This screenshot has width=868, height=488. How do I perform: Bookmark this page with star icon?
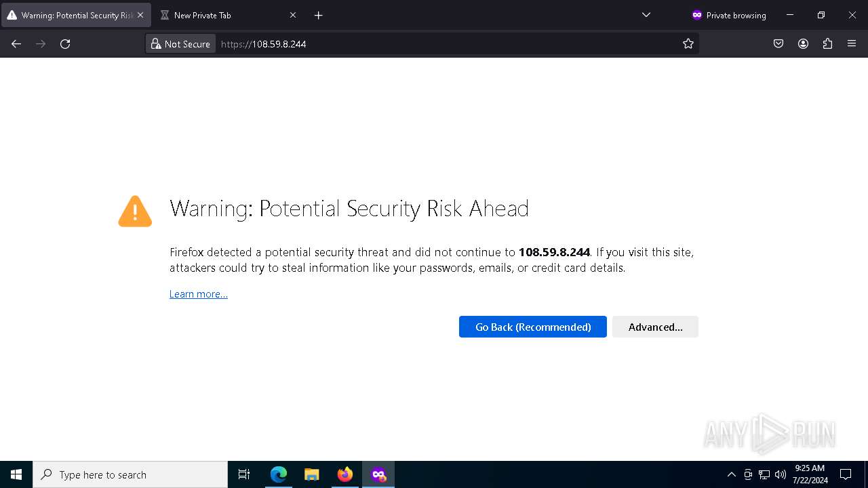tap(688, 44)
